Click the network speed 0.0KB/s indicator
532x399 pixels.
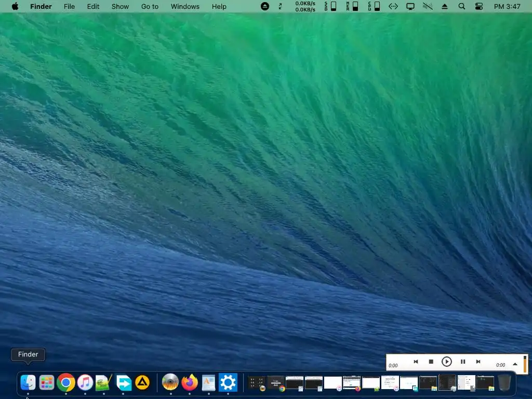(x=305, y=6)
